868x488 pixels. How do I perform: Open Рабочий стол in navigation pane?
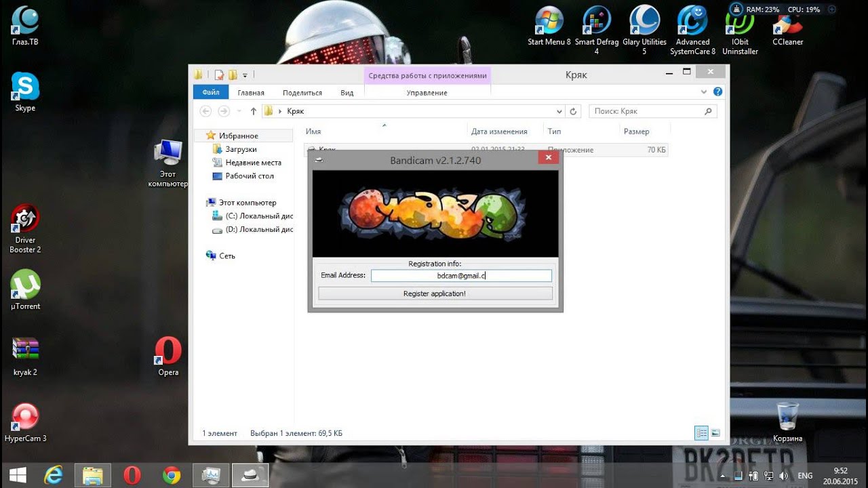coord(250,176)
